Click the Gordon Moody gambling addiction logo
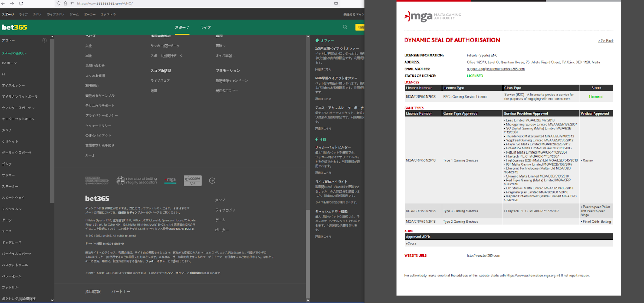This screenshot has height=303, width=644. click(97, 181)
